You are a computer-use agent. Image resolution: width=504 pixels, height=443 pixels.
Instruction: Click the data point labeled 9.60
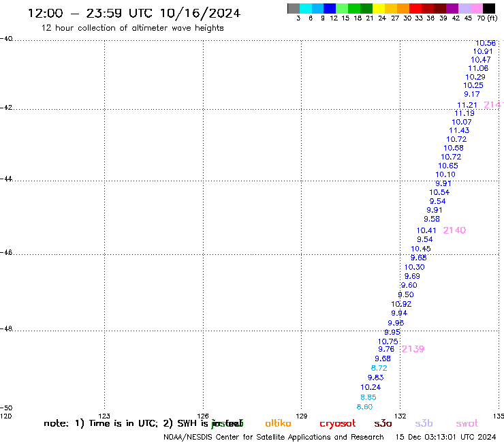click(x=409, y=286)
